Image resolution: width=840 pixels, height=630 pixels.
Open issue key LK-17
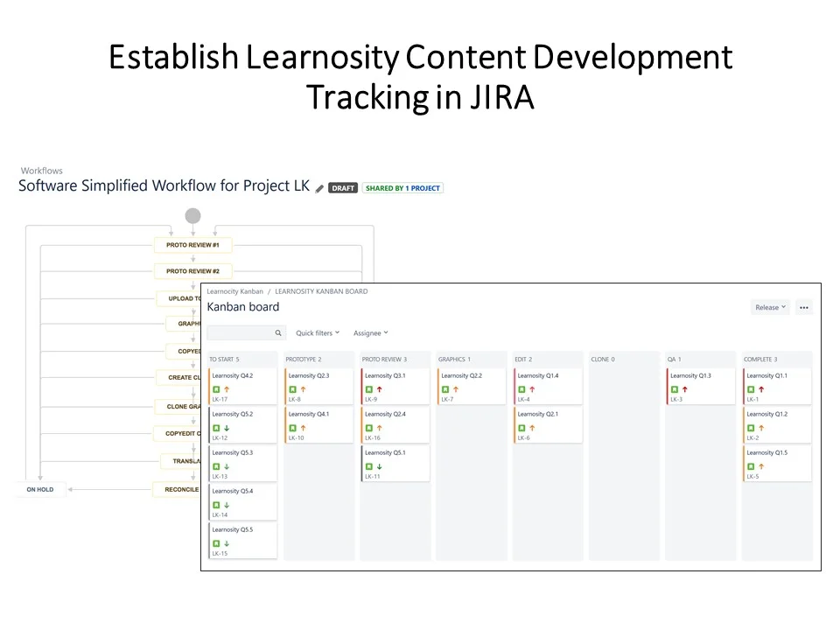click(220, 400)
